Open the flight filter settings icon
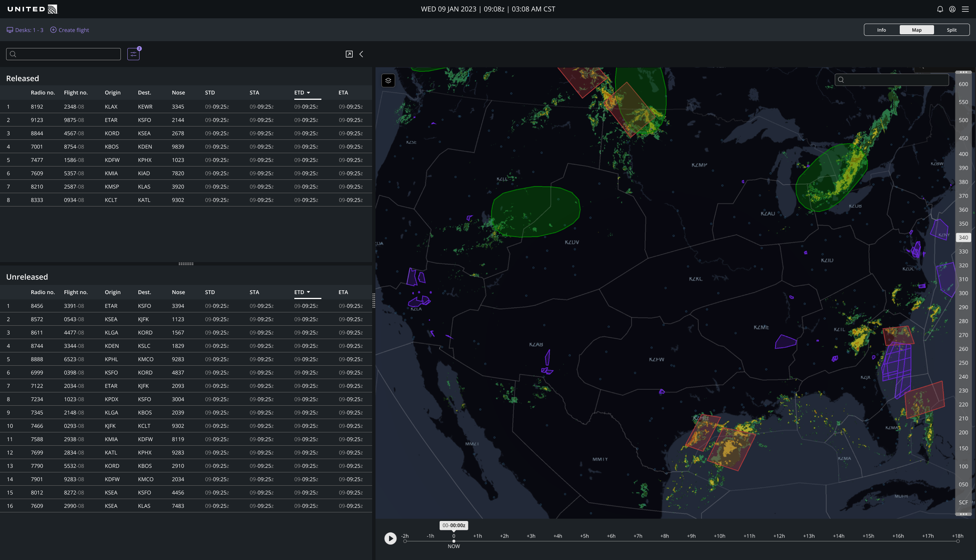 [133, 54]
